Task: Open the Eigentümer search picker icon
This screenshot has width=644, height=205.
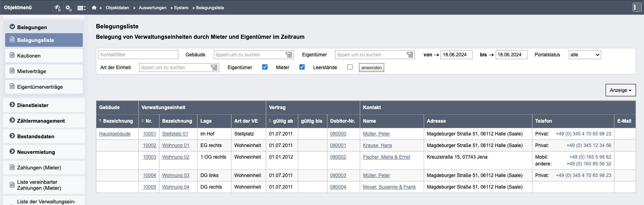Action: click(410, 55)
